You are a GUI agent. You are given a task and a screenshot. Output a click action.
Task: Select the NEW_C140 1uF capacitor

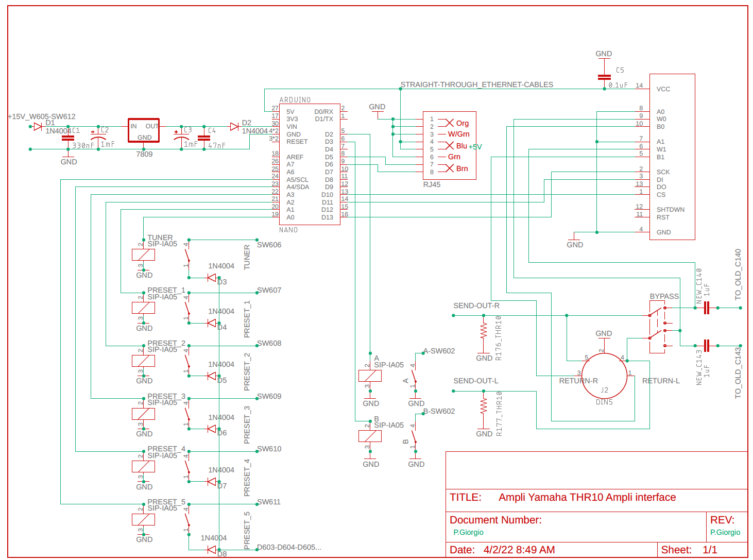coord(706,308)
